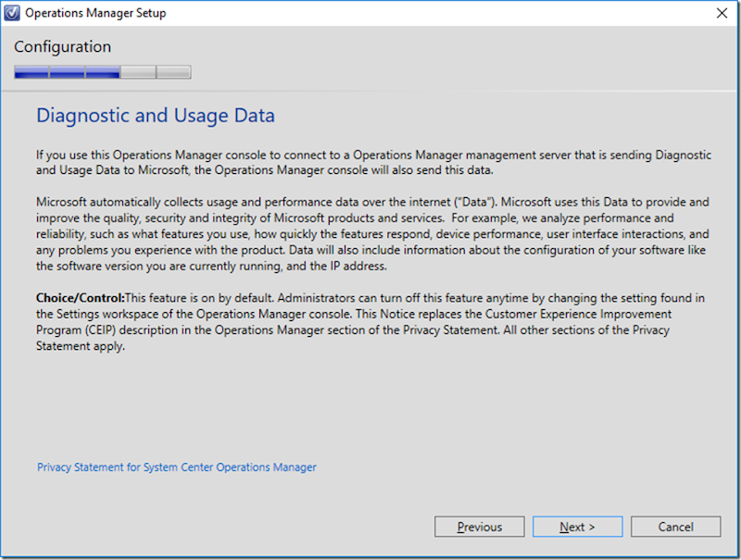The width and height of the screenshot is (741, 560).
Task: Click the first filled progress segment
Action: pos(31,72)
